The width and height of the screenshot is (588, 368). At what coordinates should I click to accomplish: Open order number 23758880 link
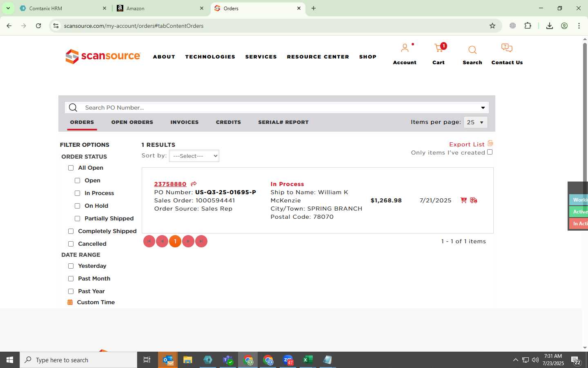tap(170, 184)
